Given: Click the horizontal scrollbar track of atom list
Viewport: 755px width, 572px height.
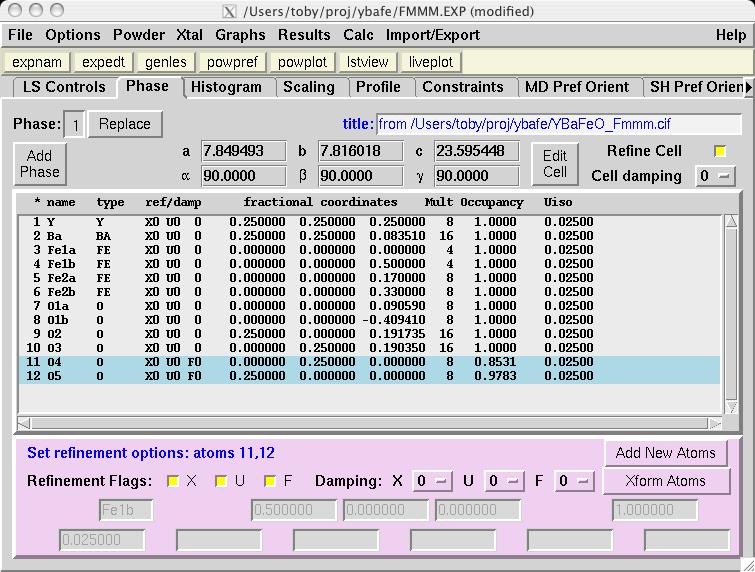Looking at the screenshot, I should [369, 423].
